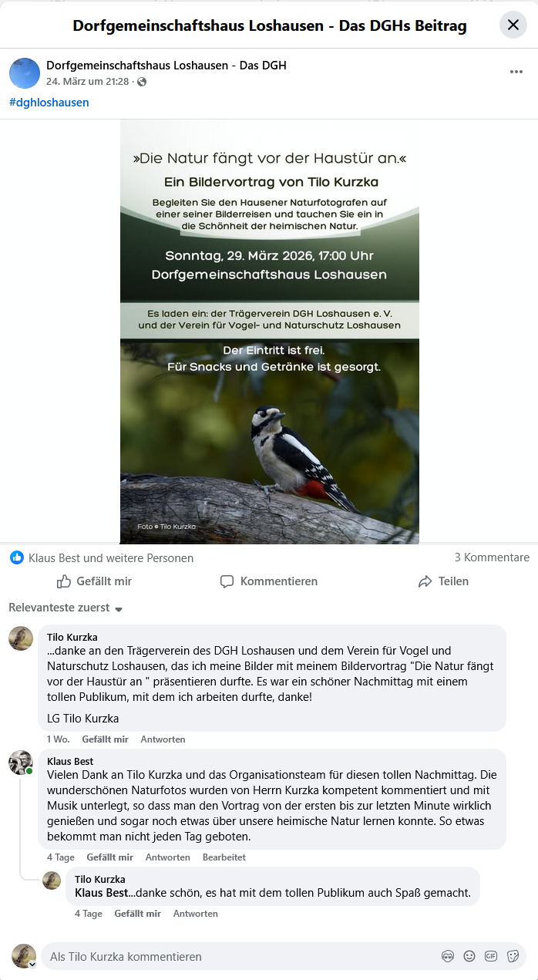This screenshot has width=538, height=980.
Task: Open Dorfgemeinschaftshaus Loshausen page profile picture
Action: [x=25, y=73]
